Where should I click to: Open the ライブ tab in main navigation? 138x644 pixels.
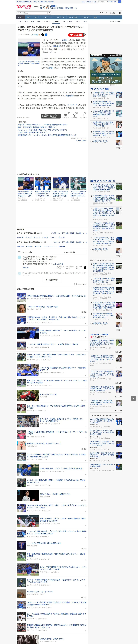37,17
